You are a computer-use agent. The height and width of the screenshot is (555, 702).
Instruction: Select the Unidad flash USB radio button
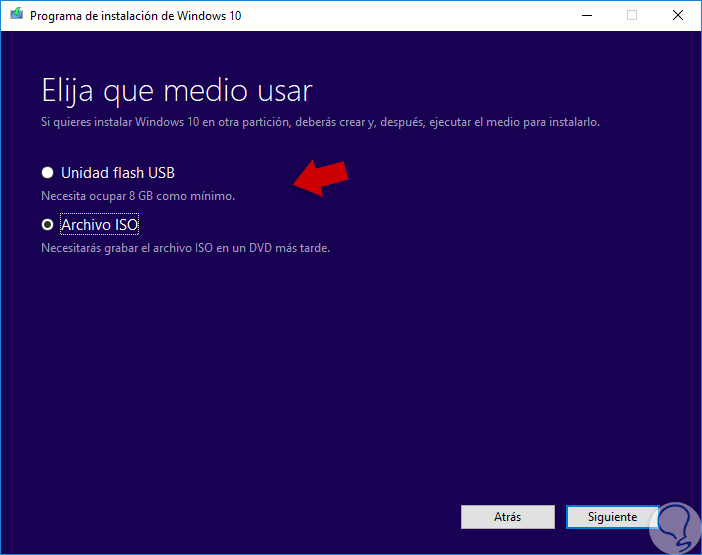pos(47,173)
